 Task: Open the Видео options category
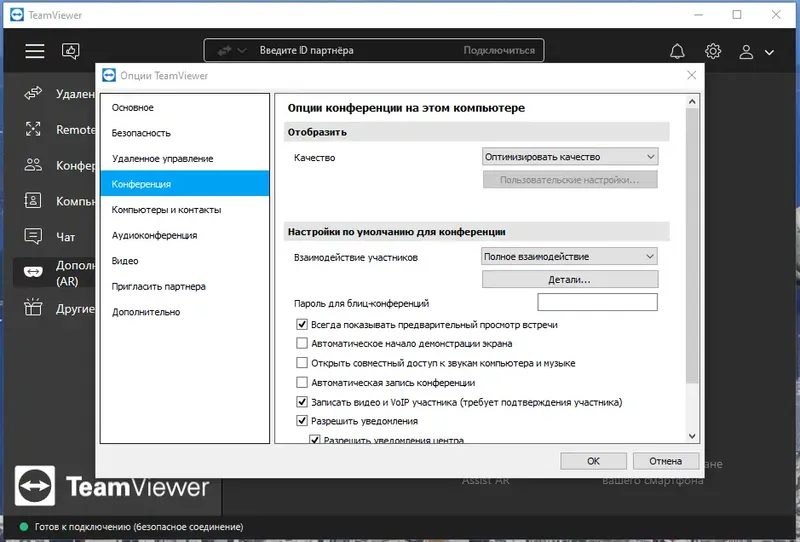pyautogui.click(x=185, y=260)
